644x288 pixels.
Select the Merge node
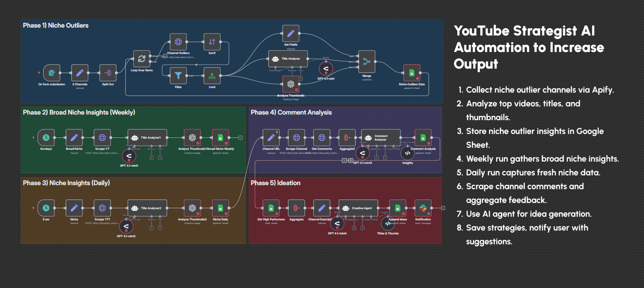[367, 61]
